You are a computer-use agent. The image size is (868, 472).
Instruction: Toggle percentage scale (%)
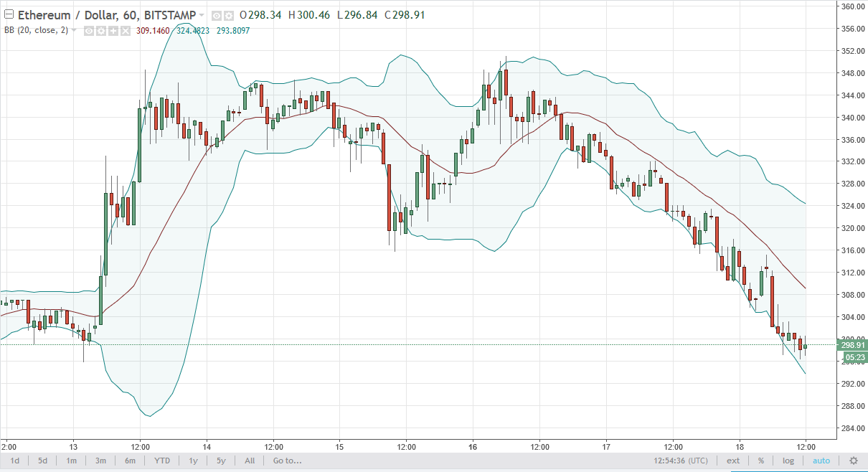pyautogui.click(x=760, y=461)
